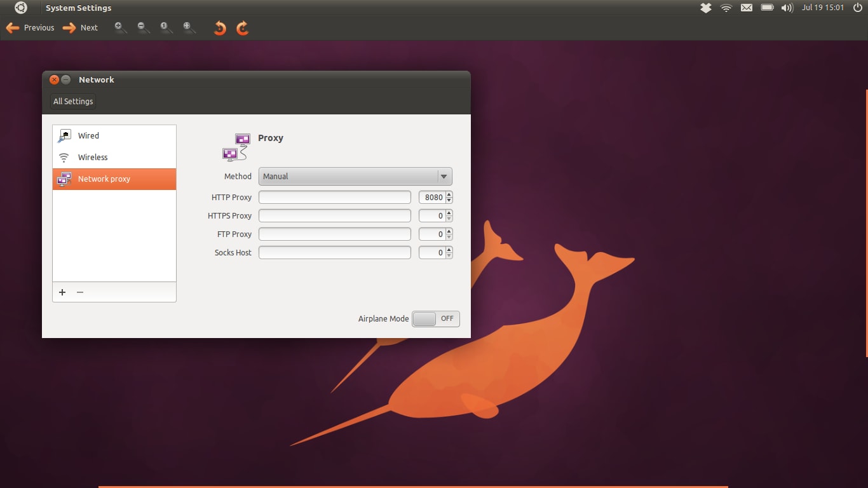Click the HTTP Proxy host field
This screenshot has width=868, height=488.
pyautogui.click(x=335, y=198)
